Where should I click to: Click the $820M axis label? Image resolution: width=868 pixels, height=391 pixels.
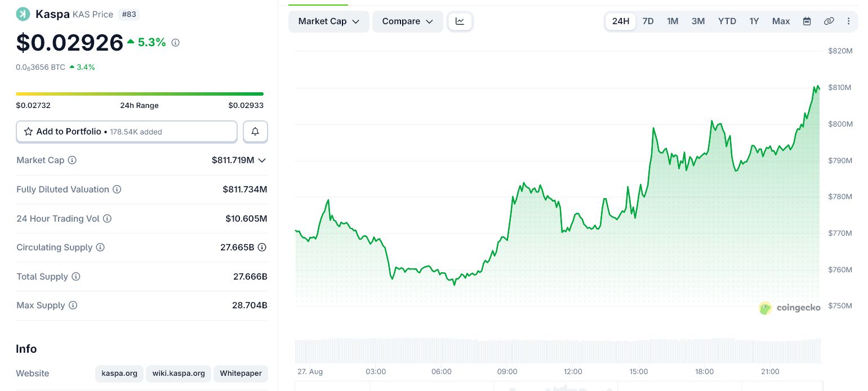click(840, 51)
